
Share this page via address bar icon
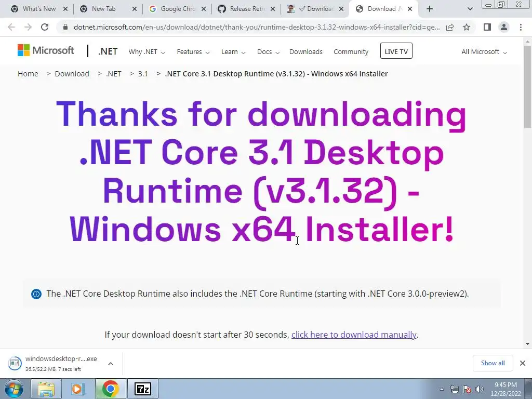tap(450, 27)
